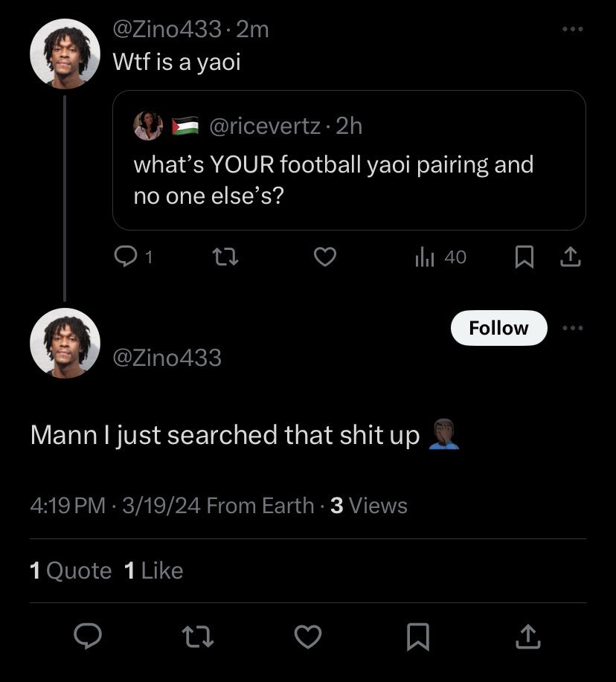Screen dimensions: 616x682
Task: Repost the main post from bottom bar
Action: click(x=198, y=635)
